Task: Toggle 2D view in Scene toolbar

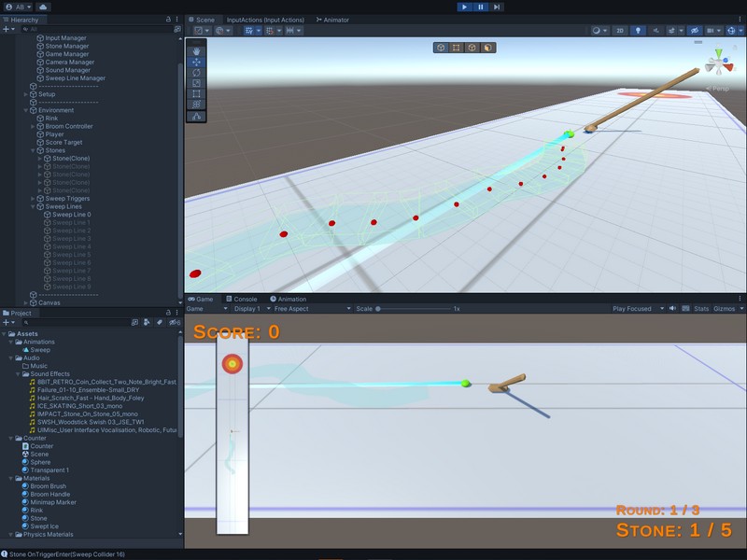Action: (620, 31)
